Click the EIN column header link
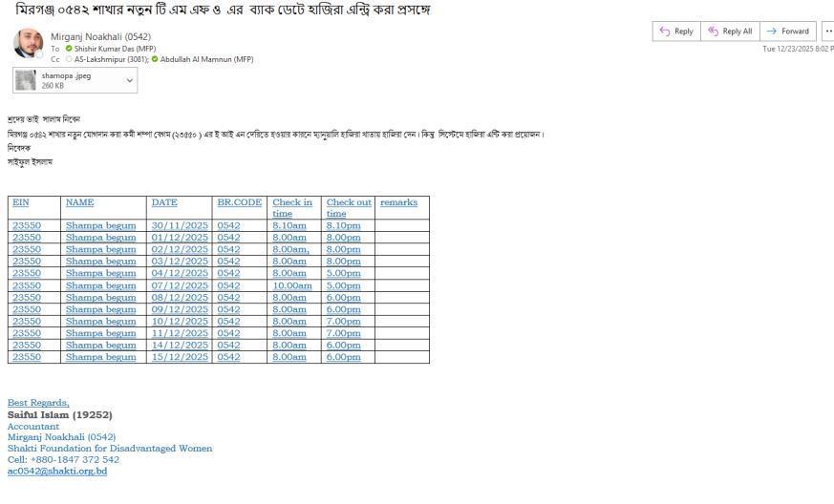The image size is (834, 504). [x=20, y=202]
